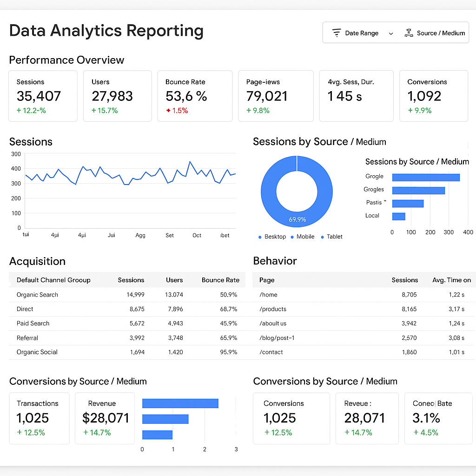
Task: Click the Local bar in the chart
Action: click(x=398, y=217)
